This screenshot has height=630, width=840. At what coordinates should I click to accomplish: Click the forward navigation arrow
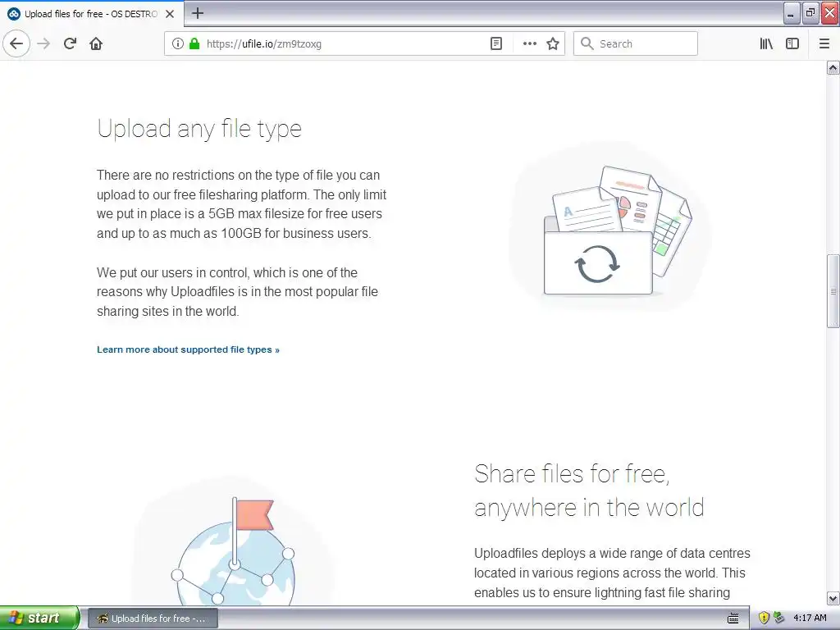tap(43, 43)
